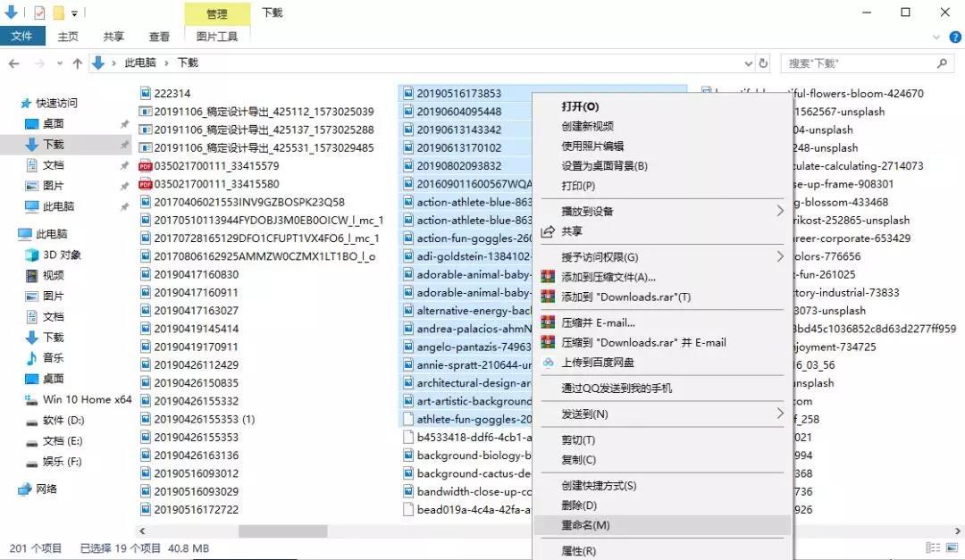This screenshot has width=965, height=560.
Task: Click the 音乐 folder in the sidebar
Action: pos(53,357)
